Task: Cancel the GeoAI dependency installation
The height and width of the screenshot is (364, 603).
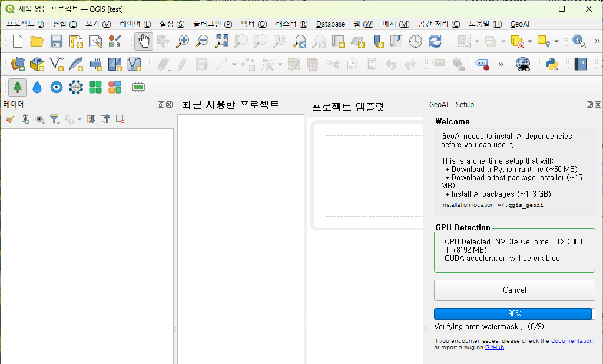Action: tap(514, 290)
